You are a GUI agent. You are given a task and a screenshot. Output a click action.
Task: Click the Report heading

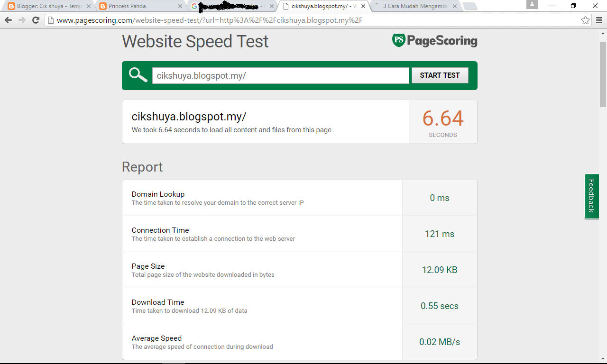[x=142, y=167]
